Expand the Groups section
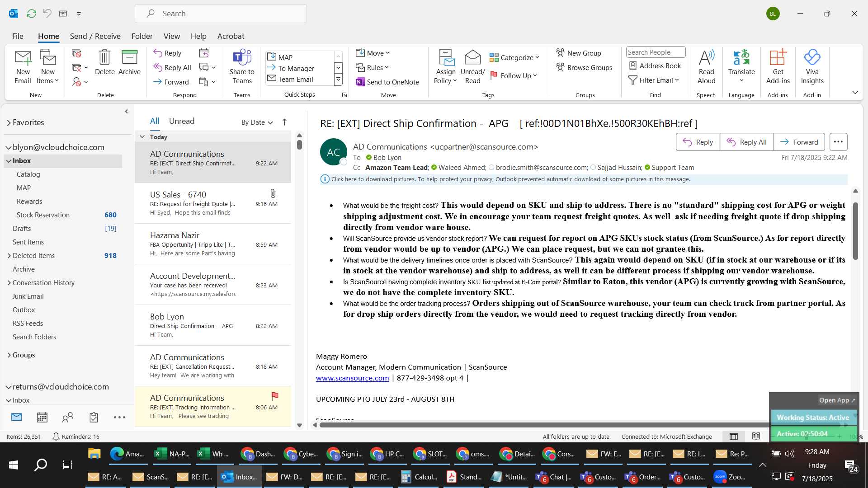The image size is (868, 488). pyautogui.click(x=9, y=355)
